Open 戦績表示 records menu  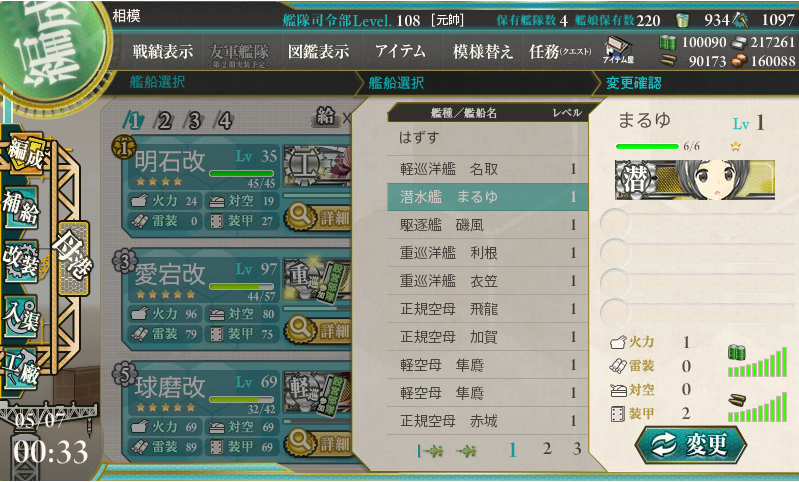(163, 51)
